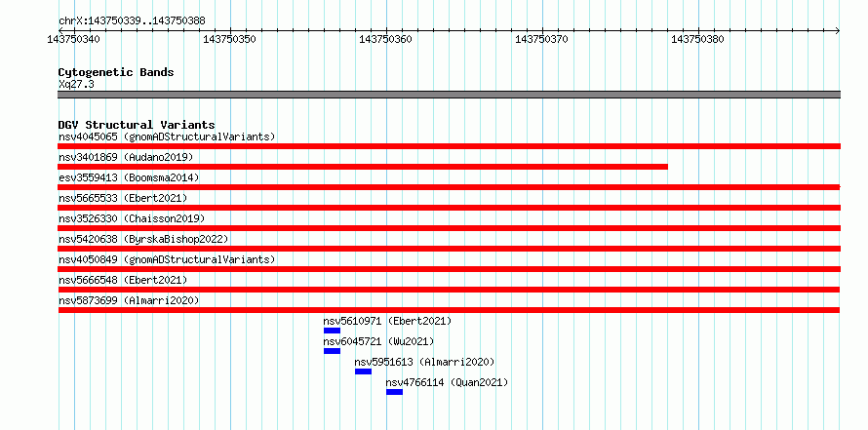Click ruler position 143750340

73,39
